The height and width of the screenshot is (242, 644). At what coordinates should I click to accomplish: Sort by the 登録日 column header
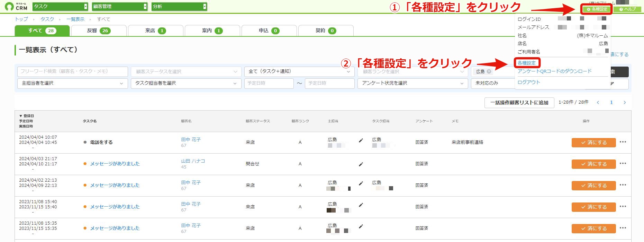point(27,116)
